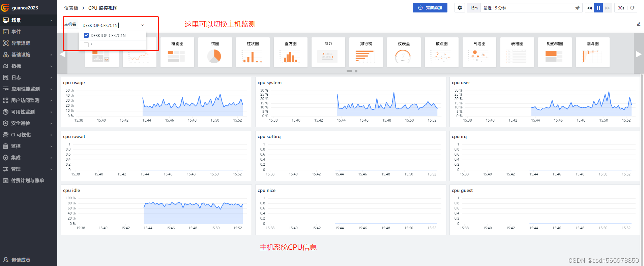Viewport: 644px width, 266px height.
Task: Select the 散点图 chart type
Action: pyautogui.click(x=442, y=52)
